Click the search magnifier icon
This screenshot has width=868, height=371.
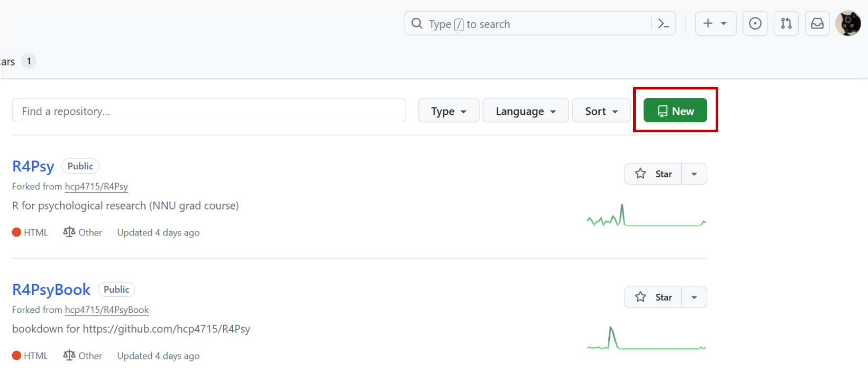417,24
